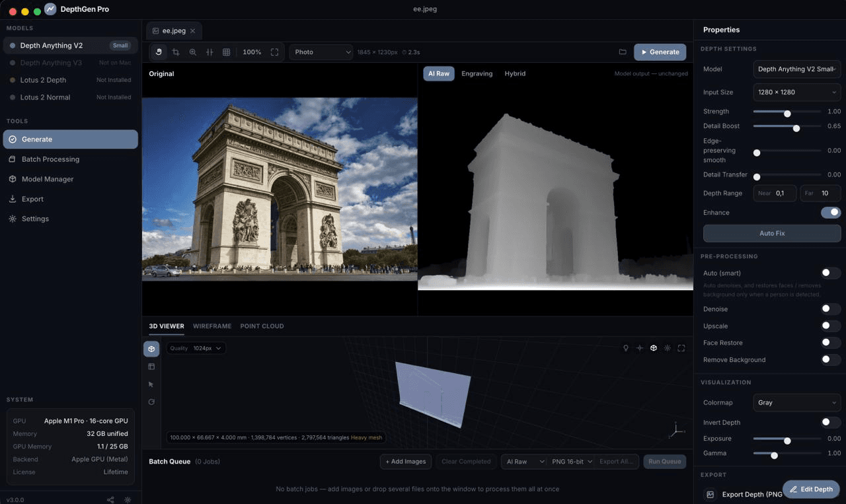Open Model Manager in sidebar
The image size is (846, 504).
point(71,179)
